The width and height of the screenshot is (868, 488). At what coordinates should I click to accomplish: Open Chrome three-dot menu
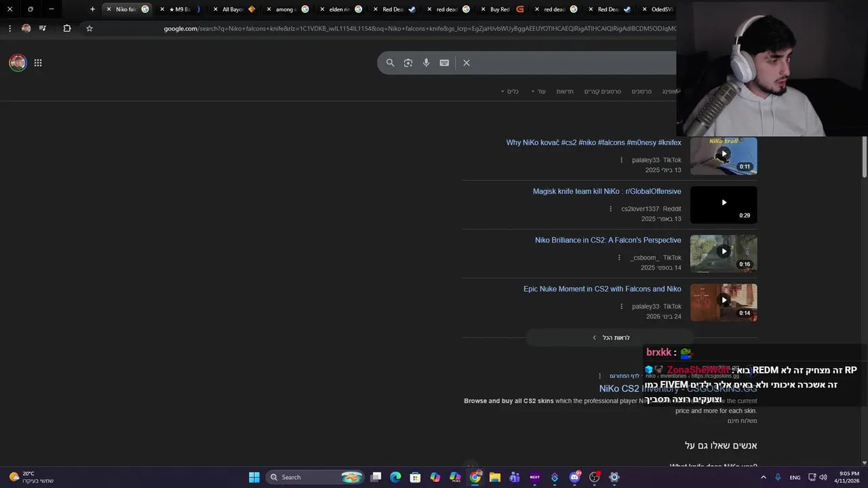click(9, 28)
